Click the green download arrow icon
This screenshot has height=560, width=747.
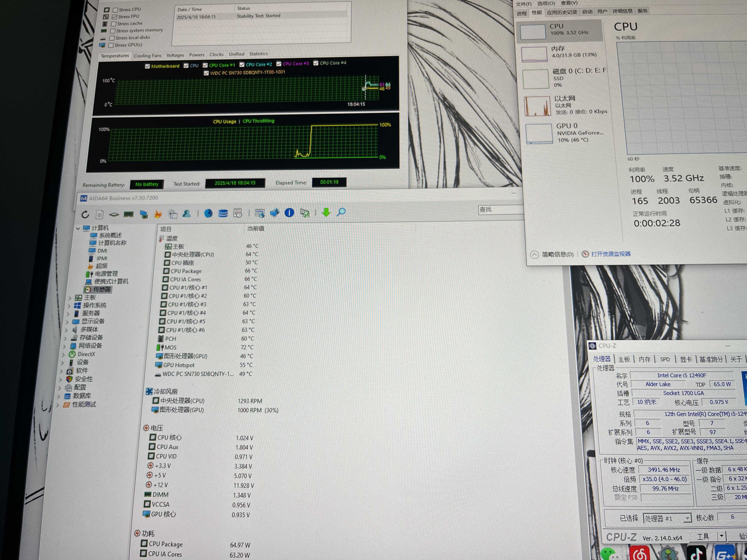[326, 212]
